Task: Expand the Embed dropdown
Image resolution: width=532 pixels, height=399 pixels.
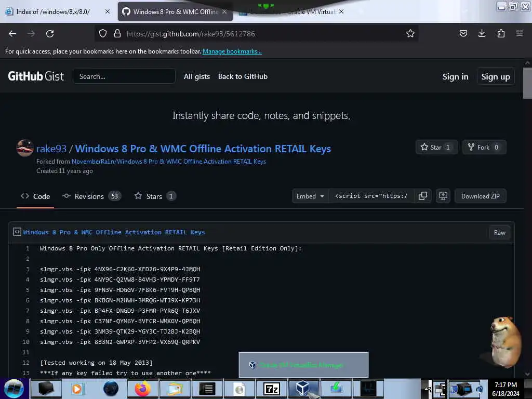Action: [x=310, y=196]
